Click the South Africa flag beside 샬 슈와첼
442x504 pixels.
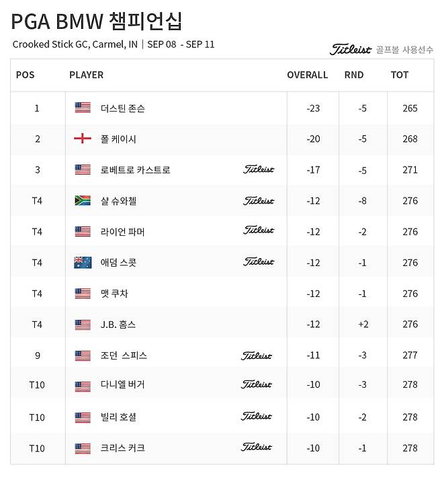[82, 200]
